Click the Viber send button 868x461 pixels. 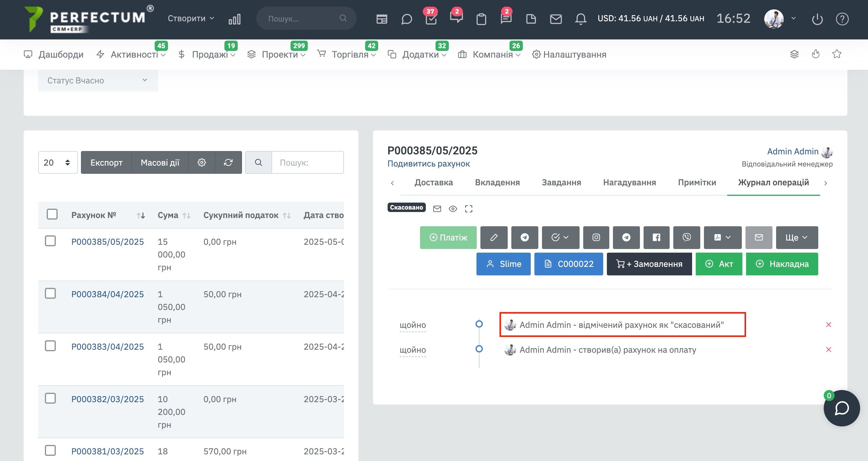[686, 237]
